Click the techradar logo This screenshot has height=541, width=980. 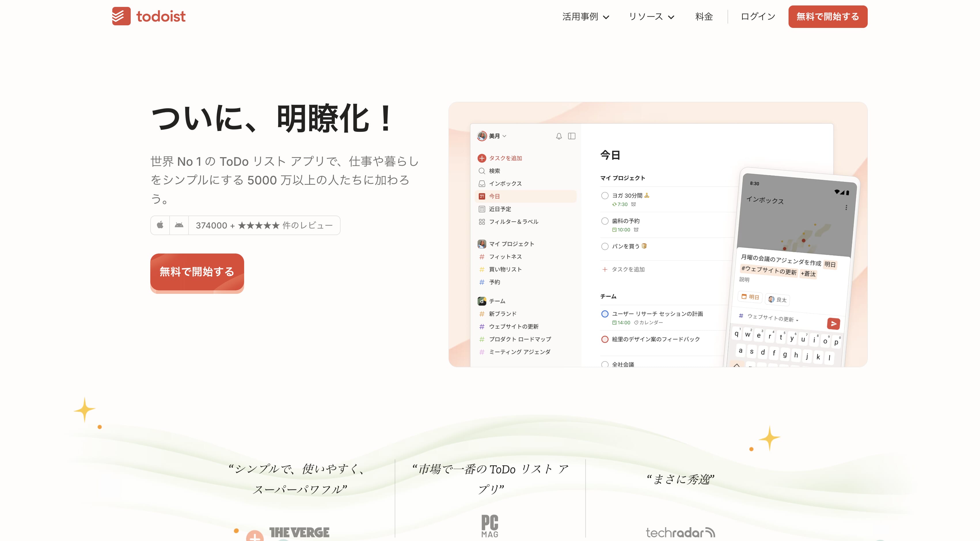click(680, 532)
